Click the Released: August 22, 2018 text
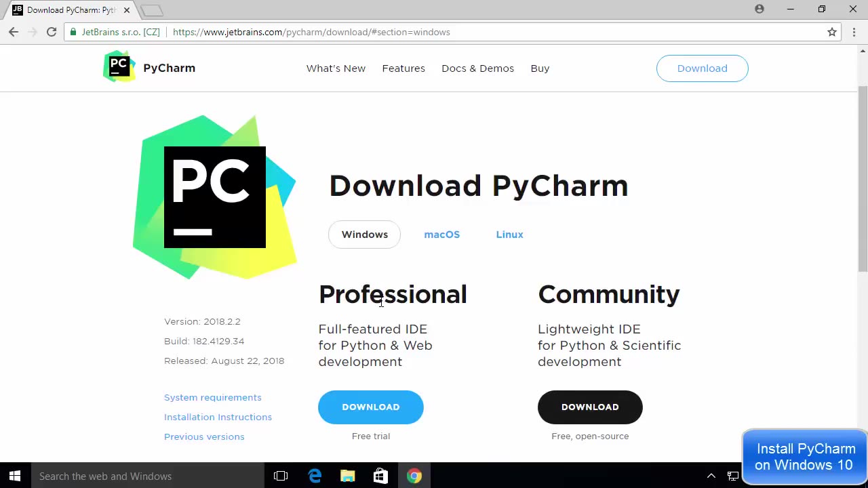The image size is (868, 488). [x=224, y=361]
